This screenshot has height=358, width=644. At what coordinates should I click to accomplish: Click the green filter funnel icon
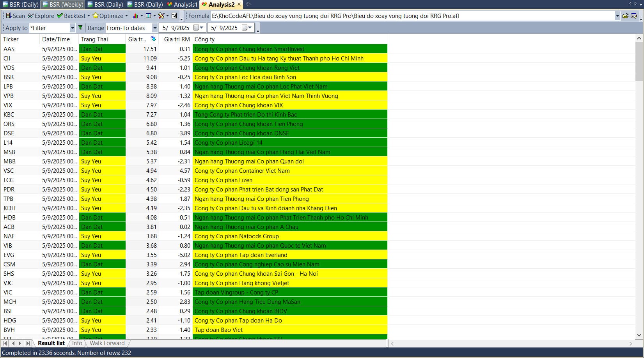coord(80,28)
